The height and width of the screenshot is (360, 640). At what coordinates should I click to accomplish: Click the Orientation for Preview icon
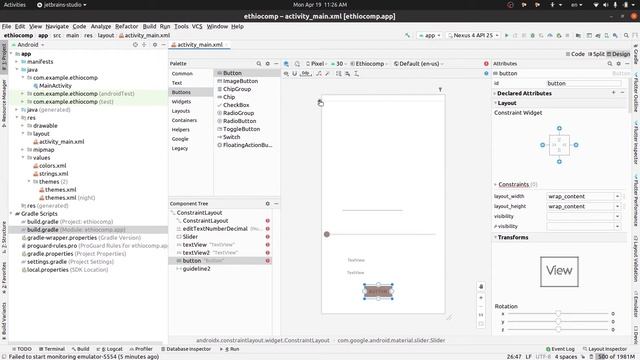(297, 64)
